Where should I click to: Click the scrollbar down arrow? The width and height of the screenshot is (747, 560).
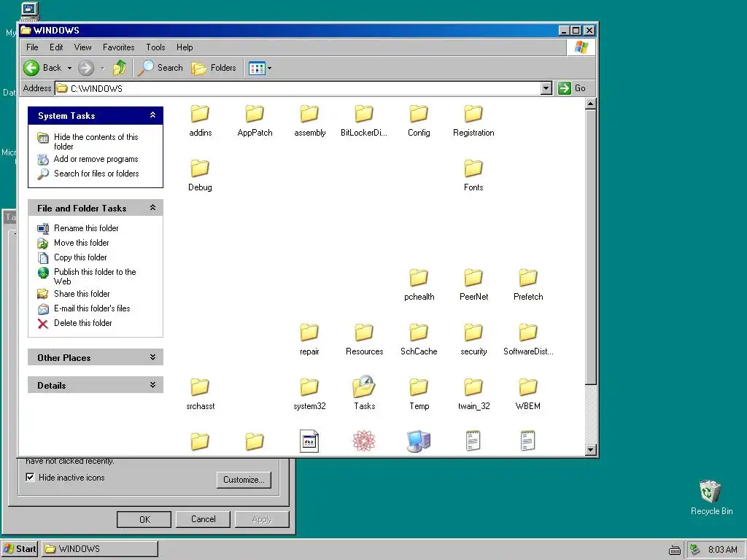coord(590,449)
